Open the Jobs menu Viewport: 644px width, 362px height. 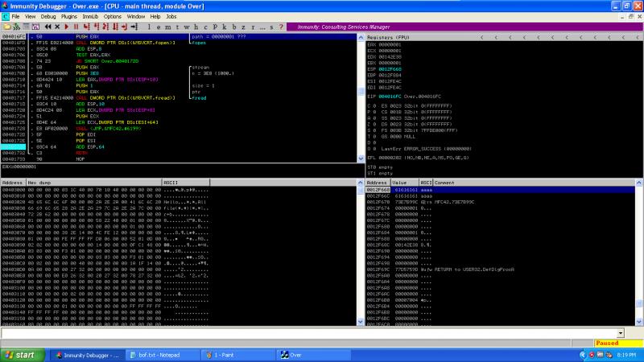coord(171,16)
